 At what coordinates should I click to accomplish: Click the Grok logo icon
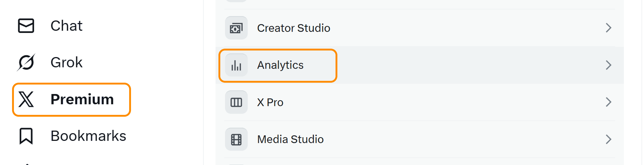[x=26, y=63]
